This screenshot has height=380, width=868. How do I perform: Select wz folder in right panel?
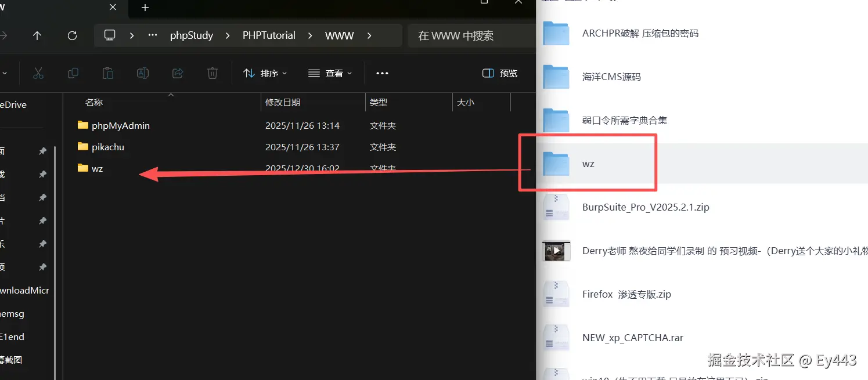[588, 164]
